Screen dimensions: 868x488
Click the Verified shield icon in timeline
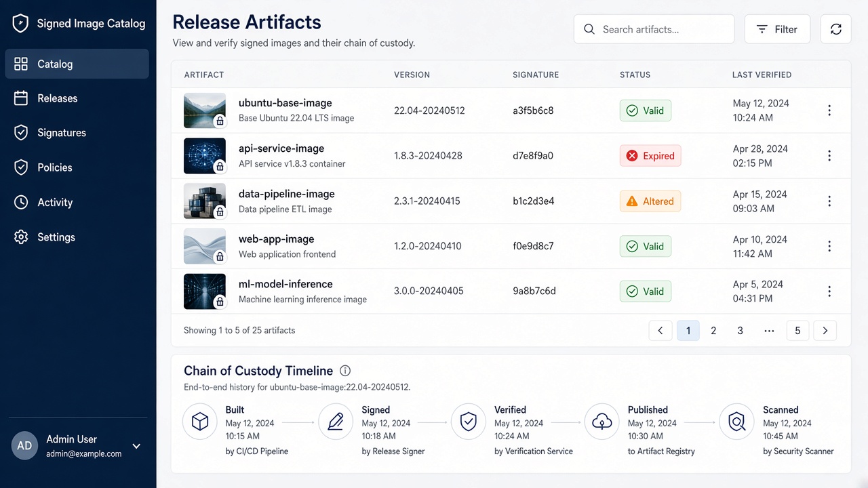(469, 422)
